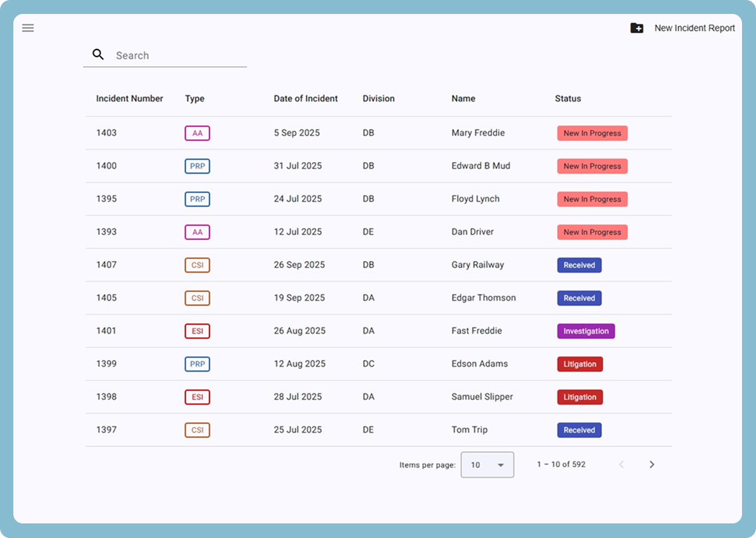
Task: Go to next page of incidents
Action: coord(651,464)
